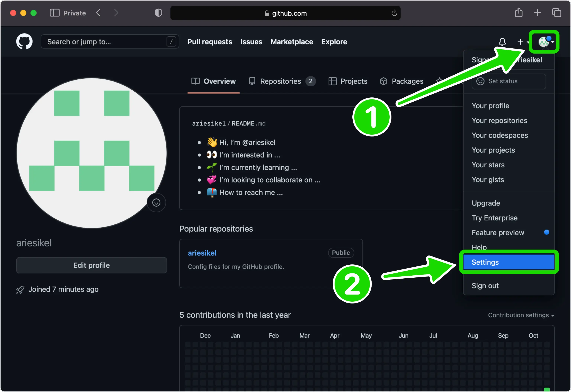Switch to the Projects tab
The height and width of the screenshot is (392, 571).
(348, 81)
